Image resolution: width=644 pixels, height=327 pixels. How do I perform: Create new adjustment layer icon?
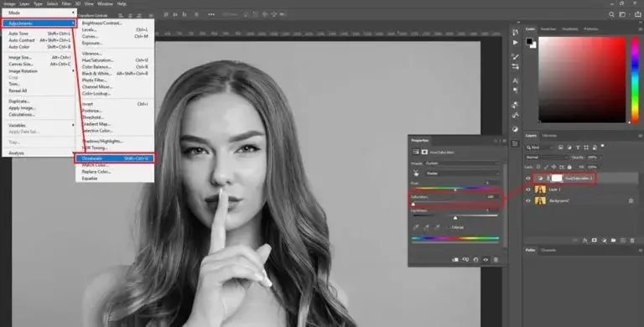point(604,241)
